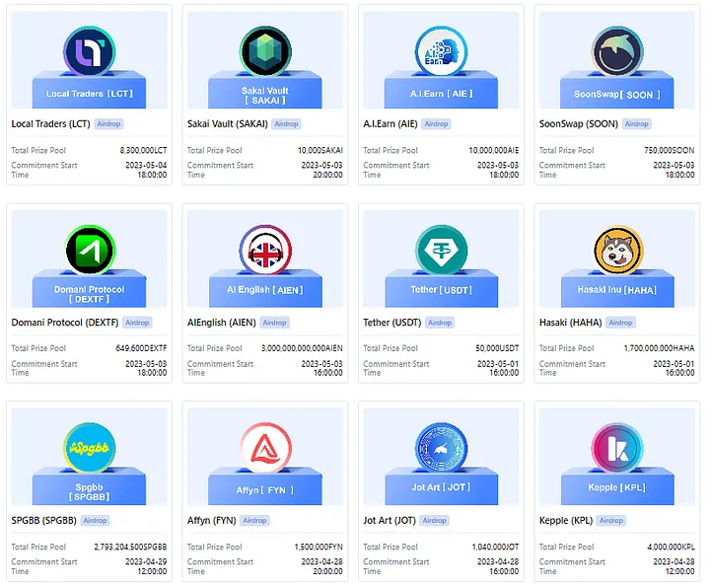Screen dimensions: 710x588
Task: Select prize pool value 8,300,000LCT
Action: click(143, 150)
